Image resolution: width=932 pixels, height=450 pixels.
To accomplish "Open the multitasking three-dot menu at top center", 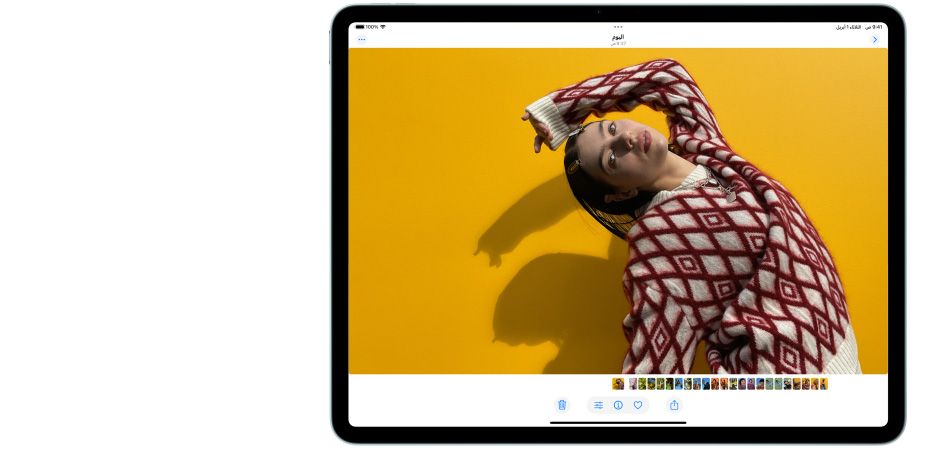I will pos(618,27).
